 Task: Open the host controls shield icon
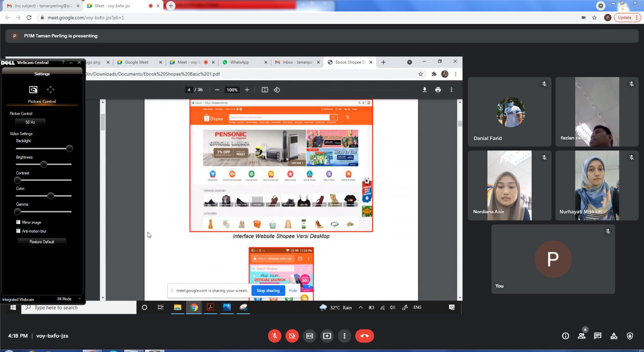tap(630, 336)
